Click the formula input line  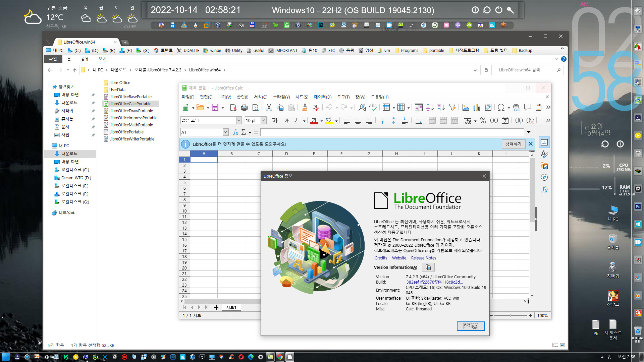pyautogui.click(x=392, y=132)
